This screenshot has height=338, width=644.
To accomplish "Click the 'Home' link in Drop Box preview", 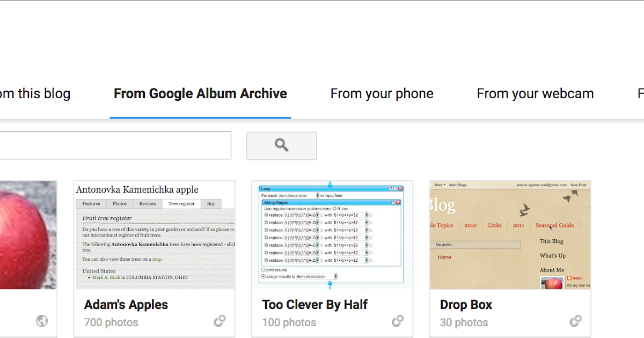I will coord(445,257).
